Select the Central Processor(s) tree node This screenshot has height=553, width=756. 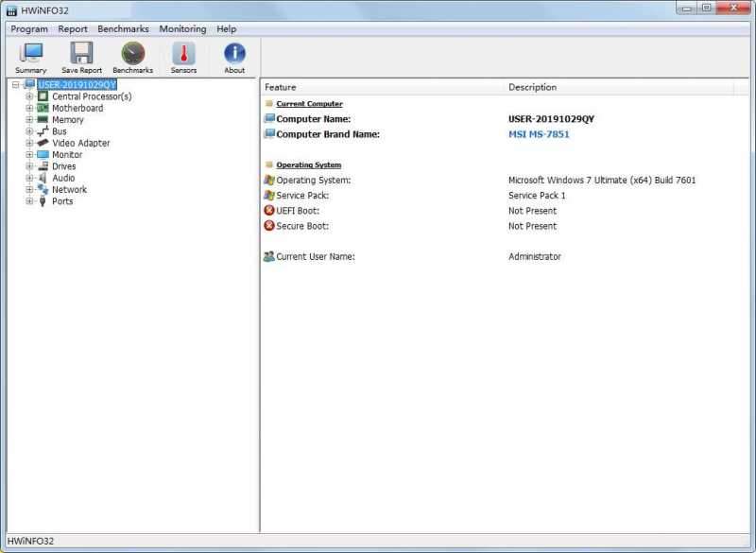click(91, 96)
